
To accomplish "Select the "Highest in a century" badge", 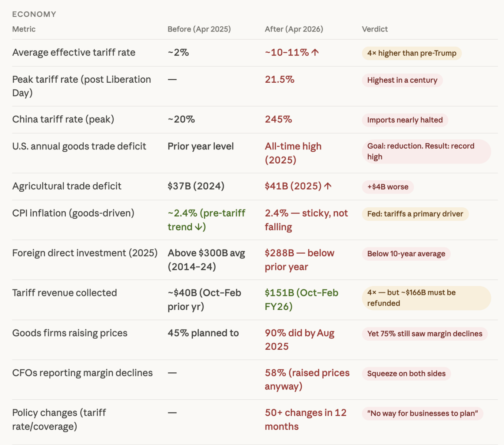I will point(402,80).
